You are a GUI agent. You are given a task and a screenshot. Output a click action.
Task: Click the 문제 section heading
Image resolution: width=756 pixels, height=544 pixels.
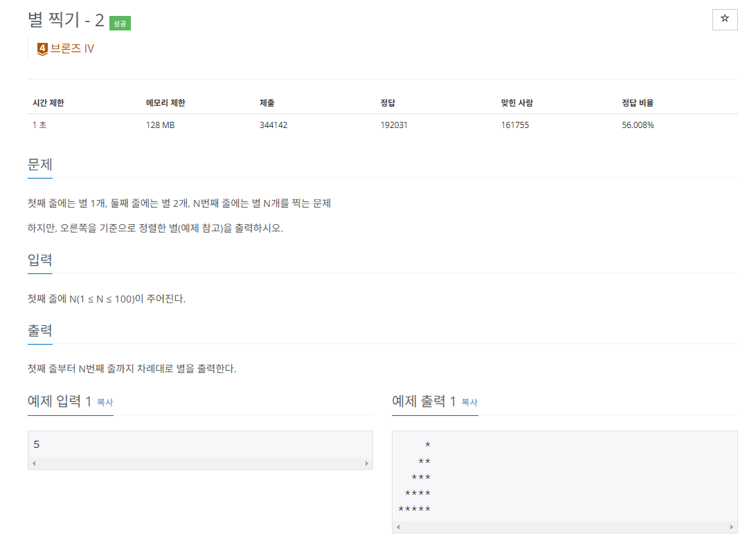click(x=41, y=165)
